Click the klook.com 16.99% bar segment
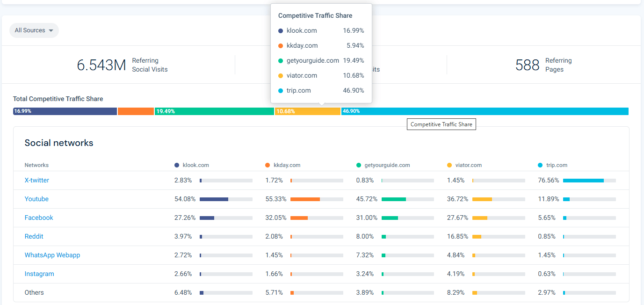The height and width of the screenshot is (305, 644). tap(65, 111)
